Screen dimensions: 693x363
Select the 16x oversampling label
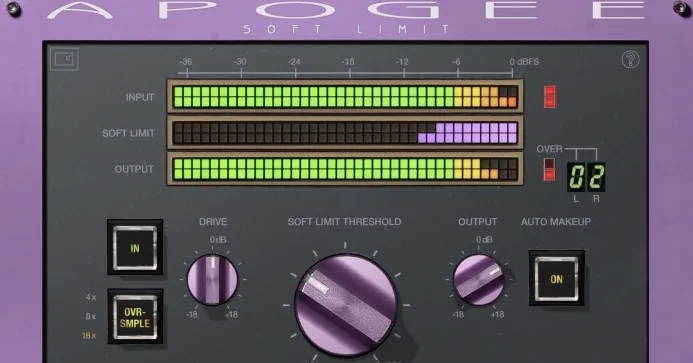[89, 336]
